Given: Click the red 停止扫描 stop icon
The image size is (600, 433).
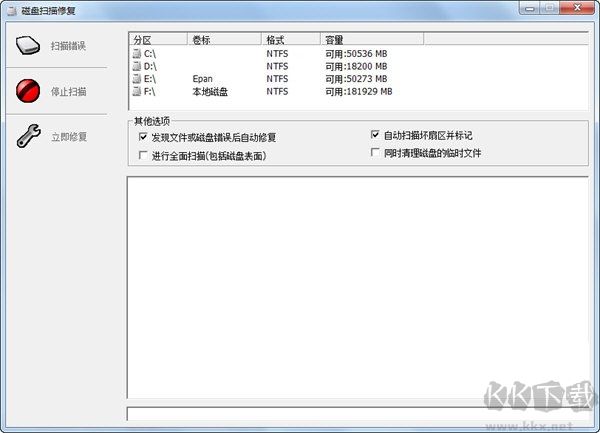Looking at the screenshot, I should 28,91.
